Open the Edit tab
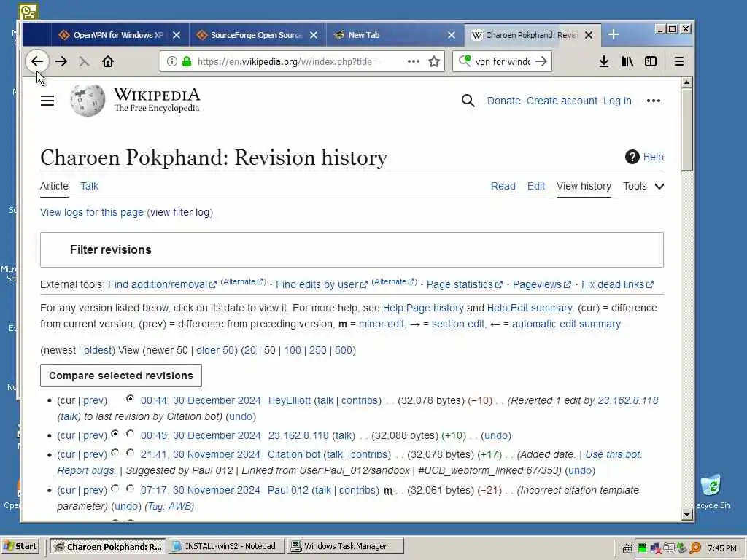 [x=535, y=186]
